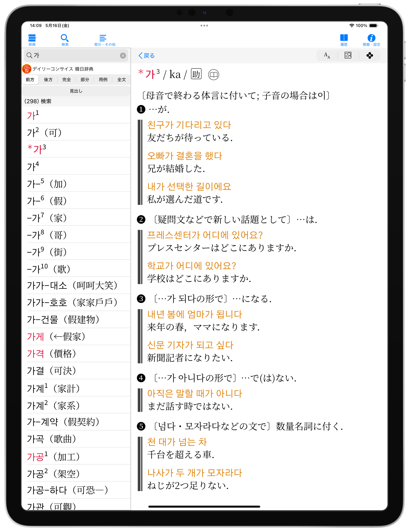Open entry 가격（價格）

(x=52, y=353)
